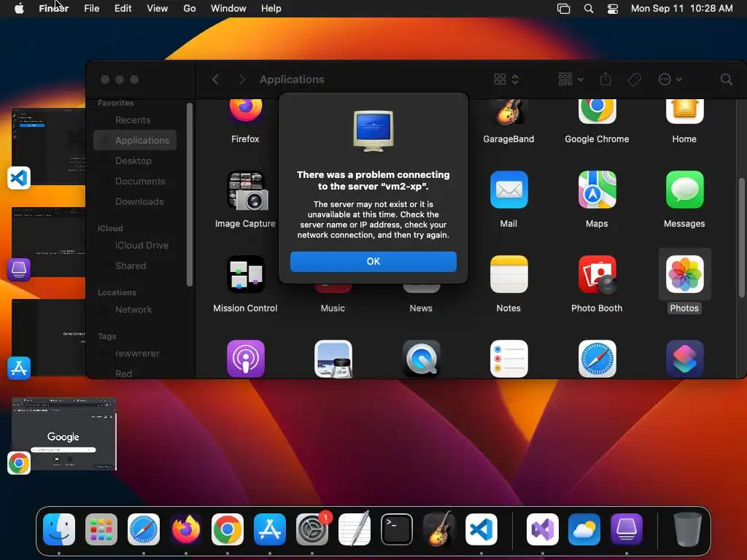
Task: Open Finder from the Dock
Action: click(x=59, y=529)
